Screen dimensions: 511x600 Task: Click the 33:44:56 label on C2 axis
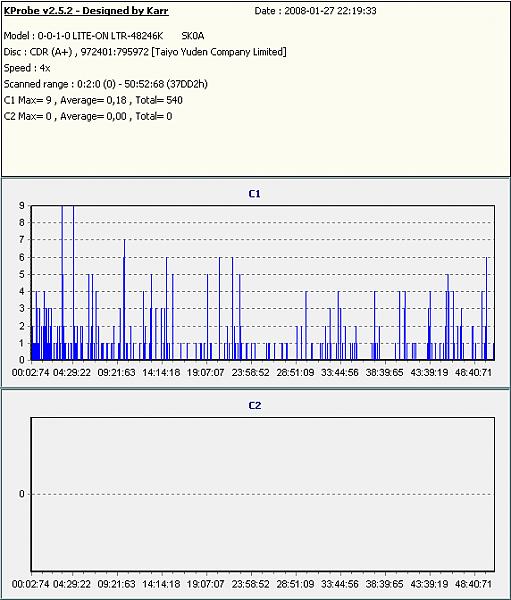coord(340,584)
